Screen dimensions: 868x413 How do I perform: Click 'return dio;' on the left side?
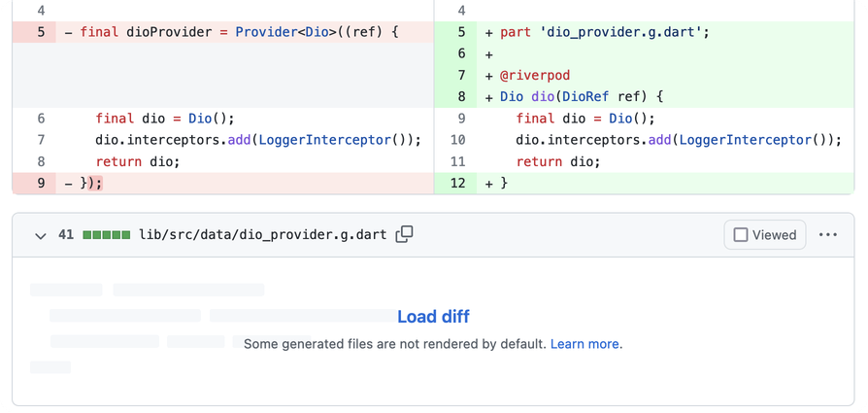(138, 162)
